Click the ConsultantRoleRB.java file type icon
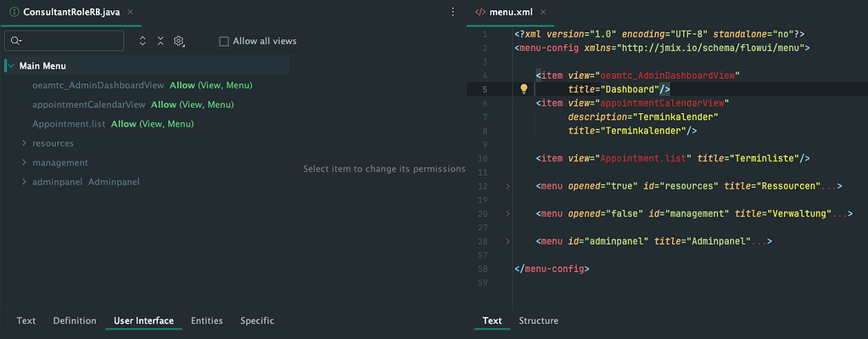The image size is (868, 339). tap(14, 12)
